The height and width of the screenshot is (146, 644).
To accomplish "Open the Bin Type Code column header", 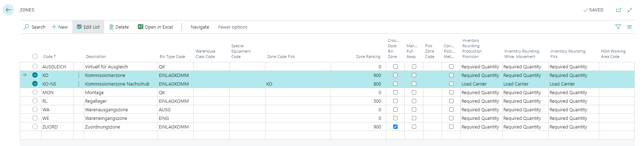I will [x=172, y=57].
